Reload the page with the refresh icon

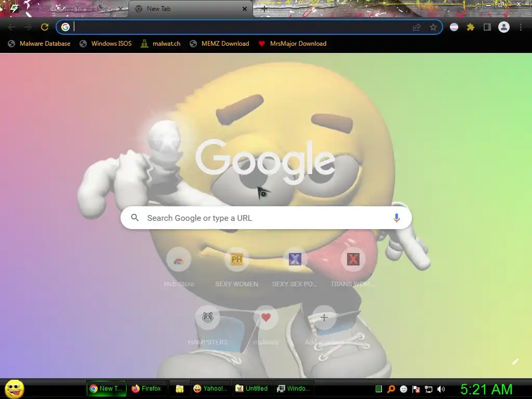coord(45,27)
